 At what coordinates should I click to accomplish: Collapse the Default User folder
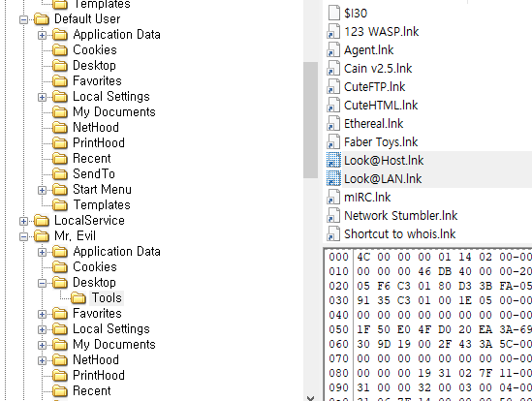pyautogui.click(x=23, y=19)
